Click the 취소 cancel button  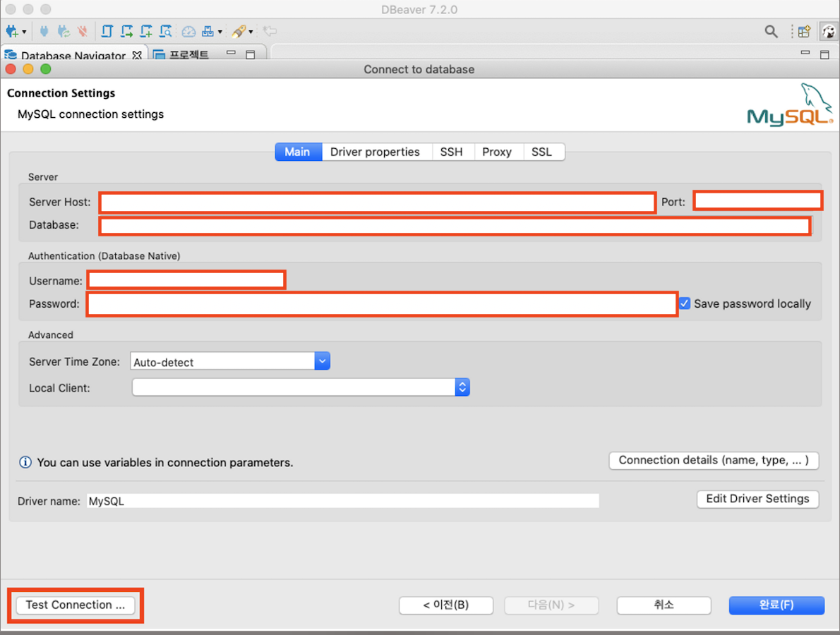click(x=664, y=605)
